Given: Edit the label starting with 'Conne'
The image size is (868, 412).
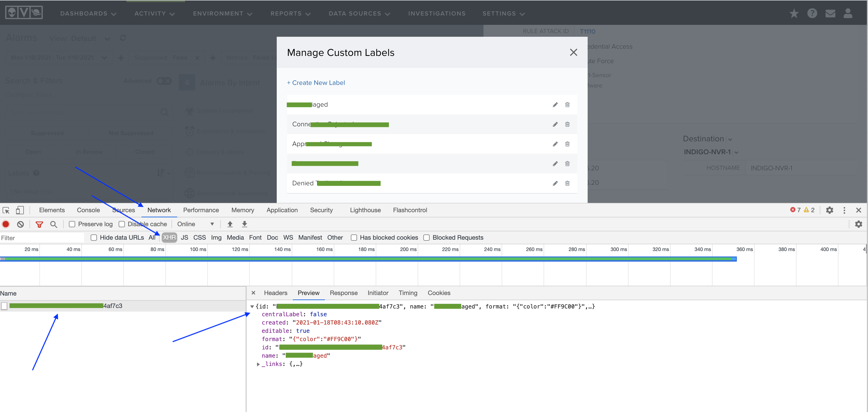Looking at the screenshot, I should tap(555, 124).
